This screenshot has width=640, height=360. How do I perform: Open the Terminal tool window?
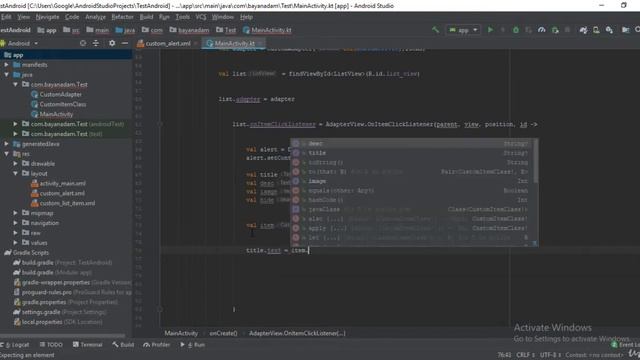pyautogui.click(x=87, y=345)
